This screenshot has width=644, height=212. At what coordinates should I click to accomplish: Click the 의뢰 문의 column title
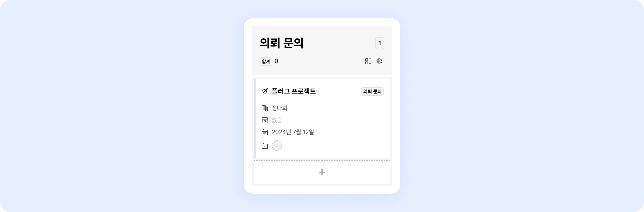point(281,43)
